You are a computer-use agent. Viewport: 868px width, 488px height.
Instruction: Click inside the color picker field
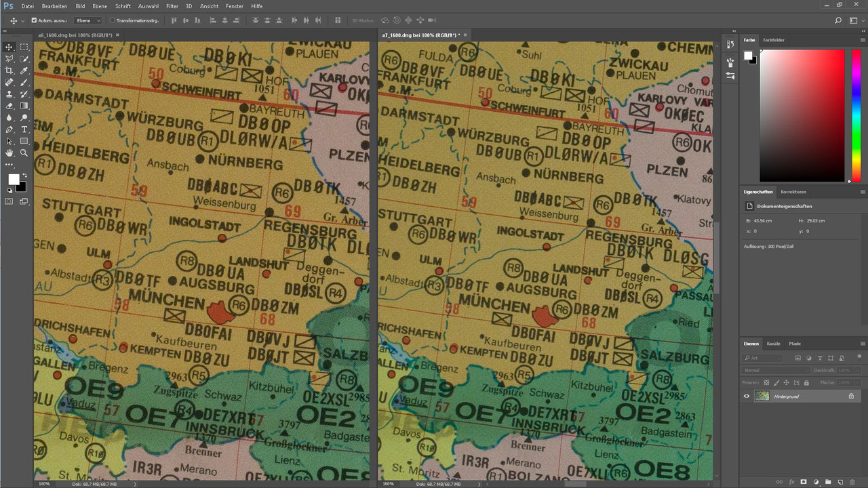pyautogui.click(x=802, y=115)
